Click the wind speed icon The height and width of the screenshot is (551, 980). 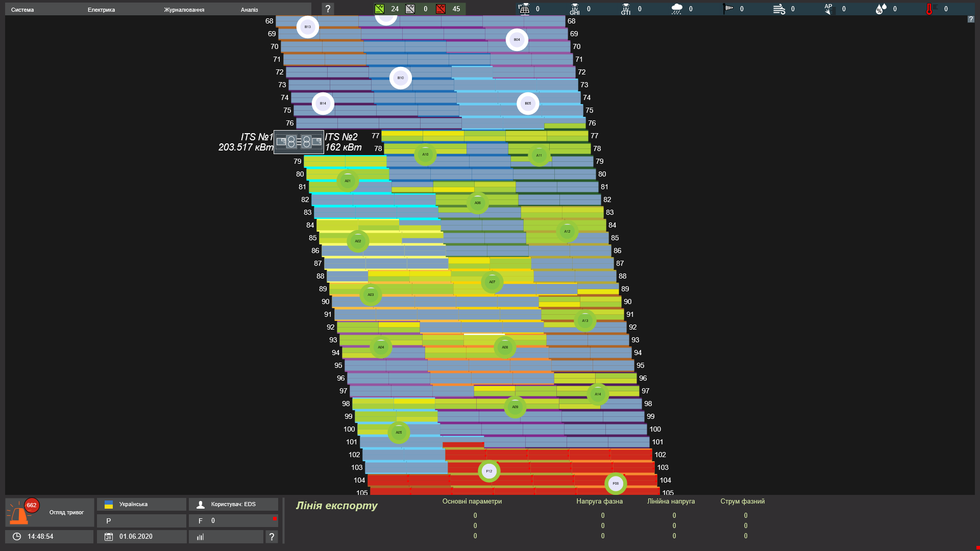[x=779, y=9]
